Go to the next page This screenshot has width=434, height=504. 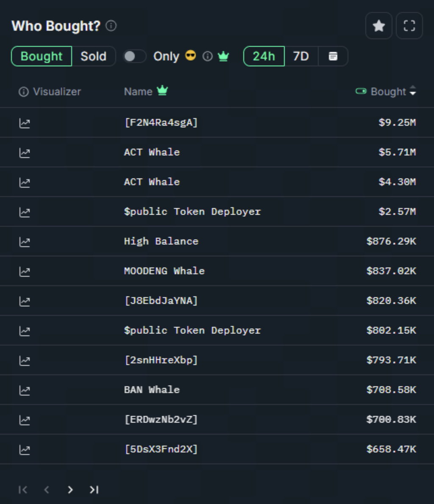(70, 490)
